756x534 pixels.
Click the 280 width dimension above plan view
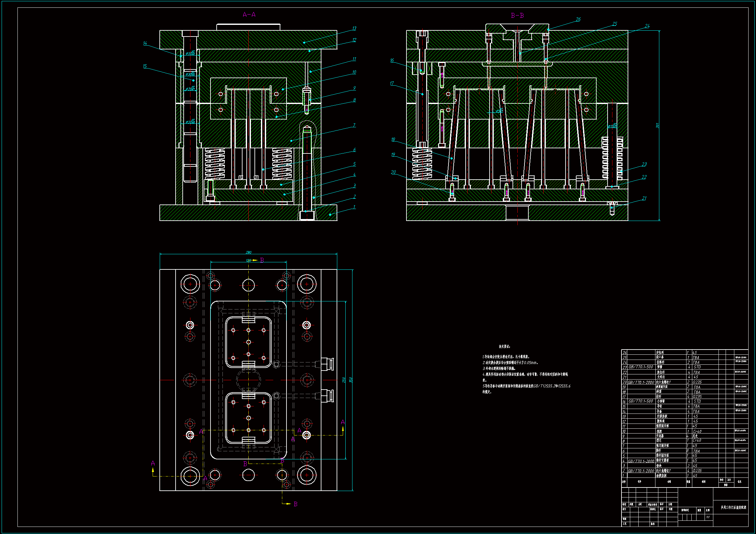pos(248,252)
